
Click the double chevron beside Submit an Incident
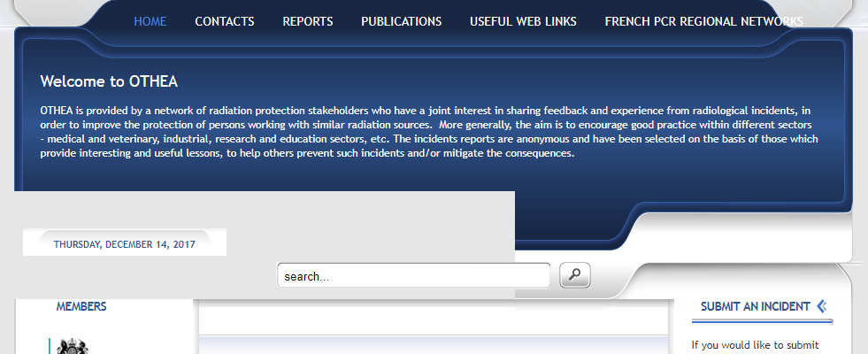(x=821, y=306)
